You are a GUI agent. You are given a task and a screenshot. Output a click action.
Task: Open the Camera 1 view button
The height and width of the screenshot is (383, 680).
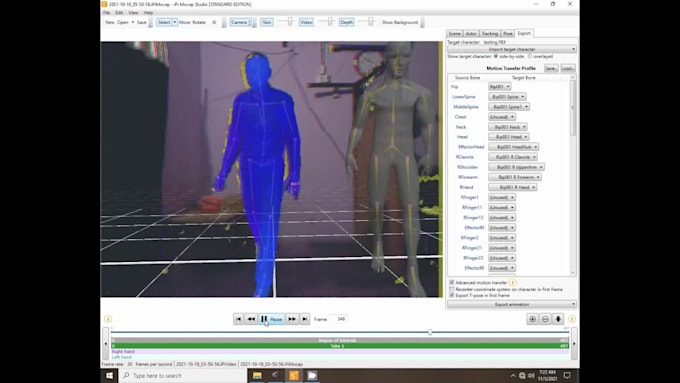(241, 22)
